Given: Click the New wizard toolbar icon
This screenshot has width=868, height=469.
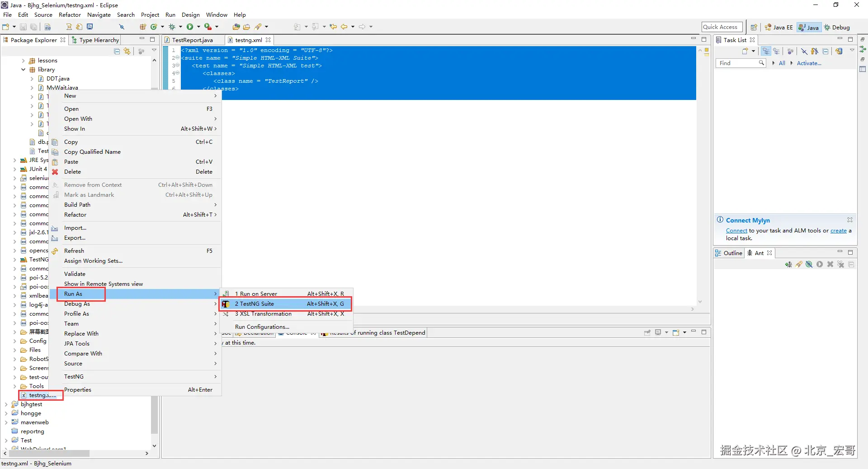Looking at the screenshot, I should [x=6, y=27].
